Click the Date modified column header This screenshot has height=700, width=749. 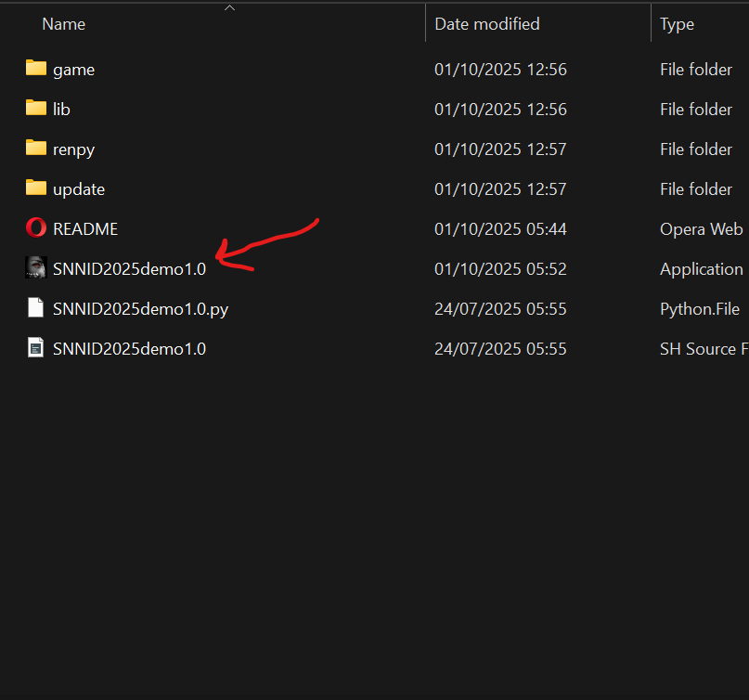coord(486,23)
